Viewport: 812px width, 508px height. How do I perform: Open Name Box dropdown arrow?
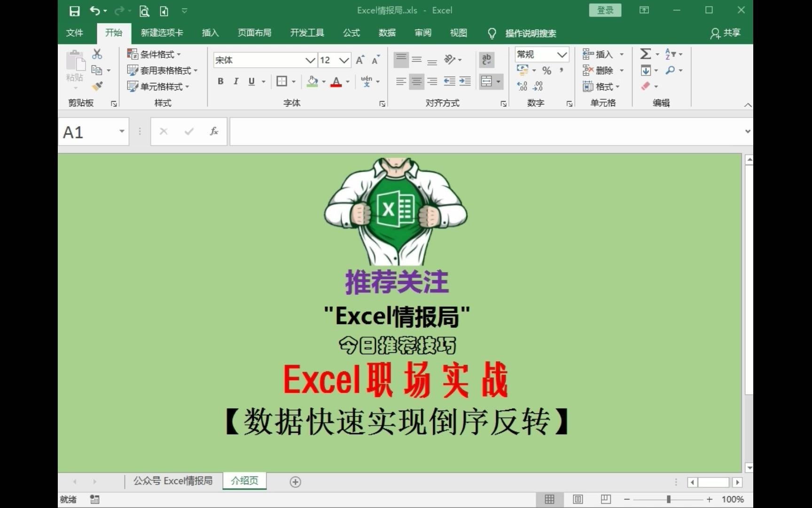coord(122,131)
